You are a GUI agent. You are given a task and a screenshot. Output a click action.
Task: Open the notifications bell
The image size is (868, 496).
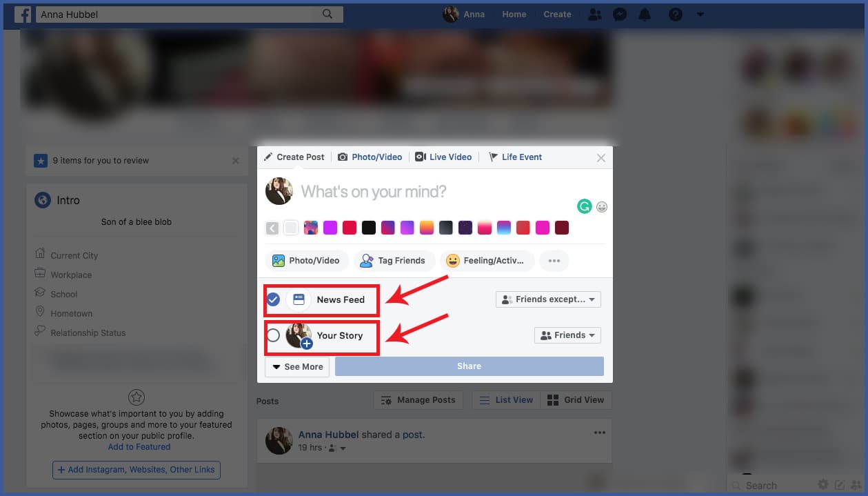click(x=645, y=14)
